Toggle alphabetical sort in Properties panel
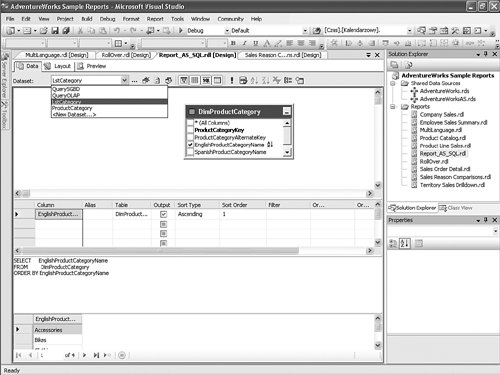Screen dimensions: 500x375 coord(405,244)
